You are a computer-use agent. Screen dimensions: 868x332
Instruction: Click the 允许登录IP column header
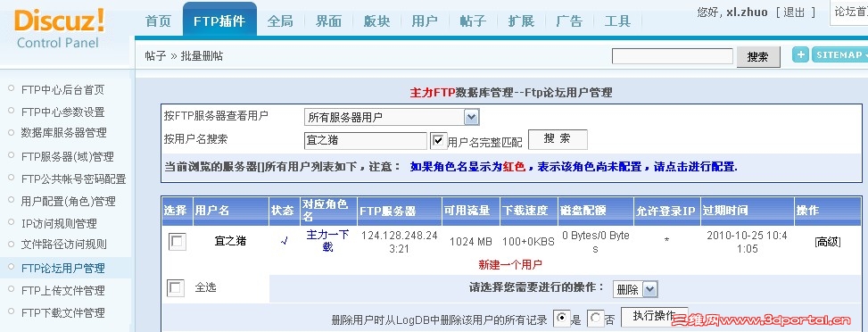pos(666,211)
